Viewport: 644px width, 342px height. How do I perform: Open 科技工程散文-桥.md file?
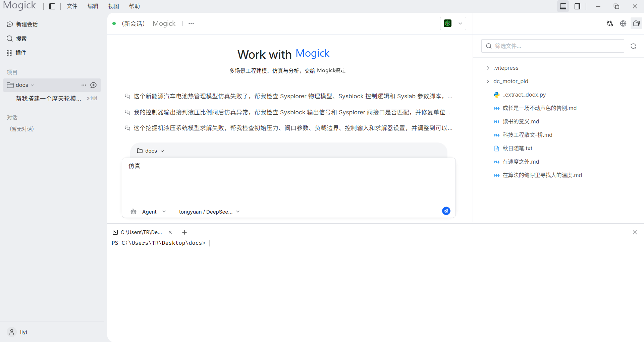pyautogui.click(x=523, y=135)
